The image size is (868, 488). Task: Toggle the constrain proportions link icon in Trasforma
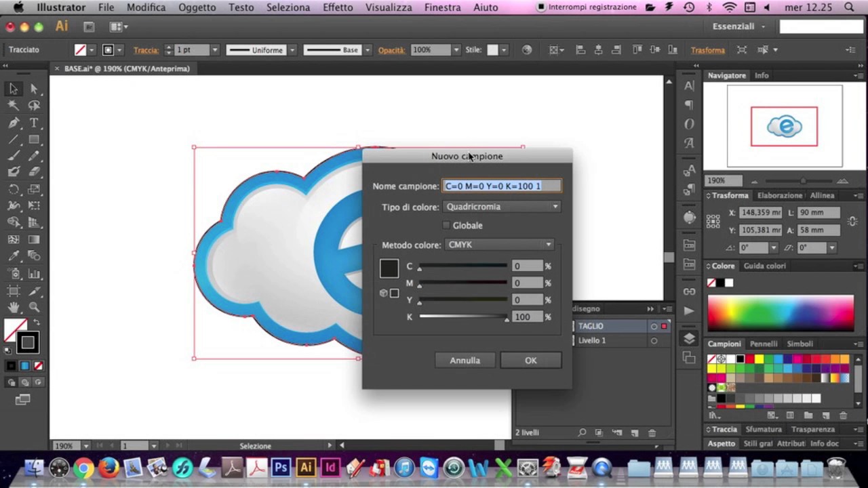(853, 221)
